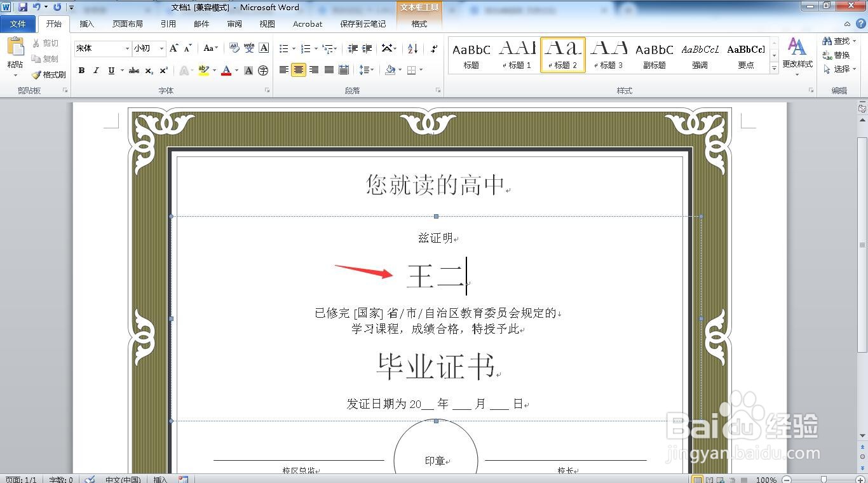Decrease the paragraph indent
The height and width of the screenshot is (483, 868).
click(351, 48)
